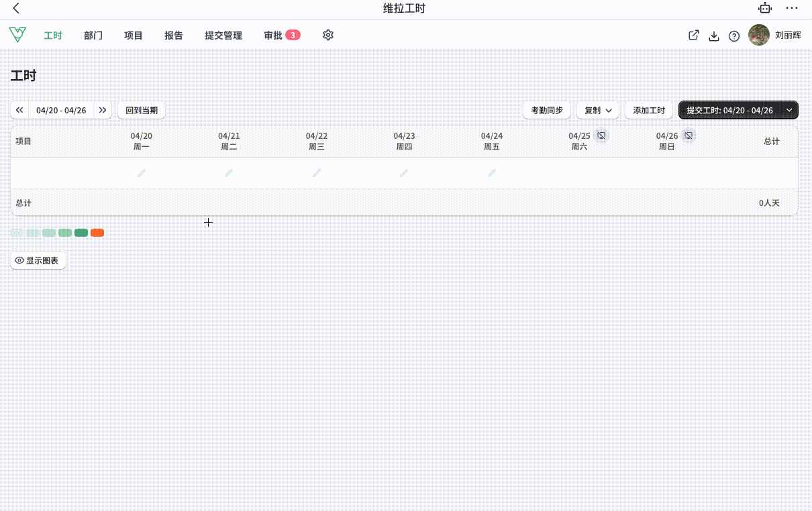Edit the 04/20 Monday timesheet cell
This screenshot has width=812, height=511.
142,173
